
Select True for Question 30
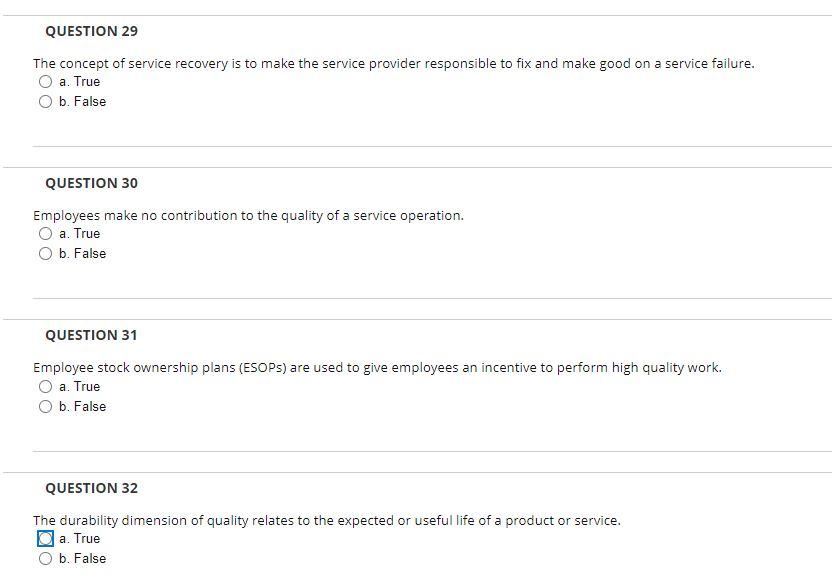[x=45, y=233]
